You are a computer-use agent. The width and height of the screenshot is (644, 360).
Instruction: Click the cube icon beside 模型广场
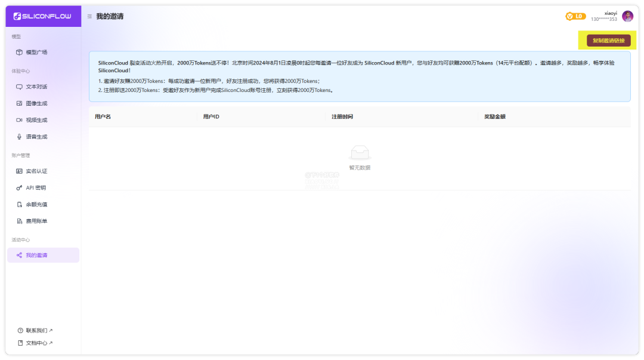(x=19, y=53)
